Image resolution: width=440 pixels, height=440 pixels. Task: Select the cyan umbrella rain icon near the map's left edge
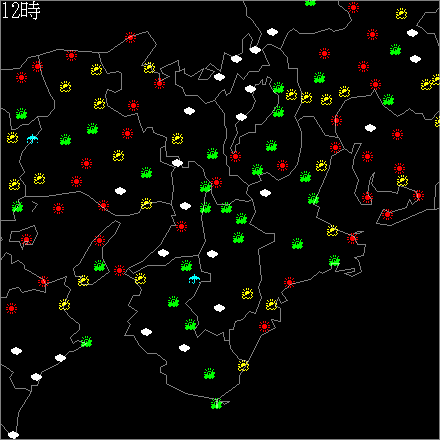32,139
